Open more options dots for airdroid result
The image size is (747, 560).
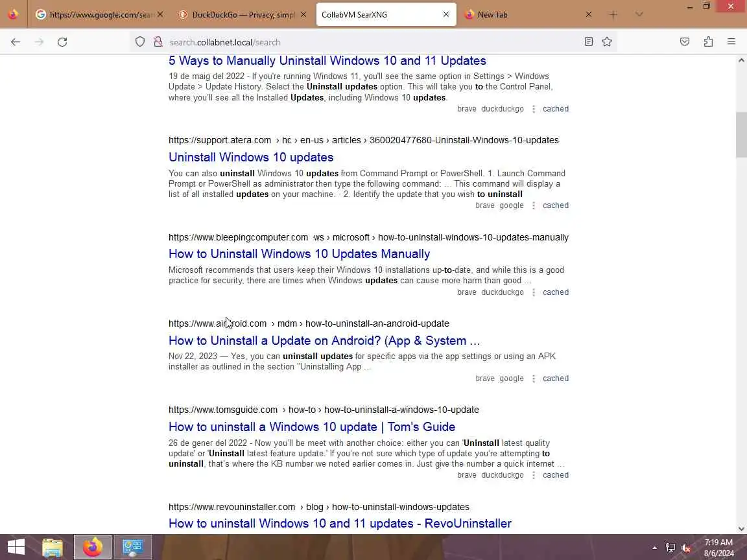coord(534,379)
